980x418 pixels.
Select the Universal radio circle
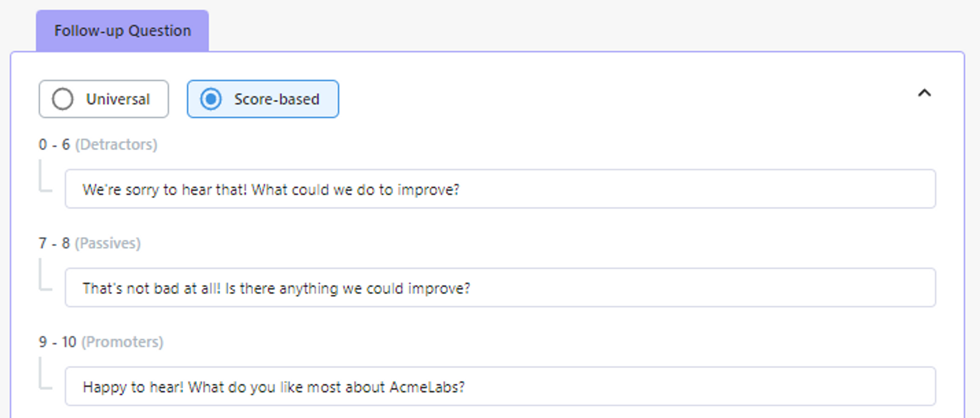[63, 99]
